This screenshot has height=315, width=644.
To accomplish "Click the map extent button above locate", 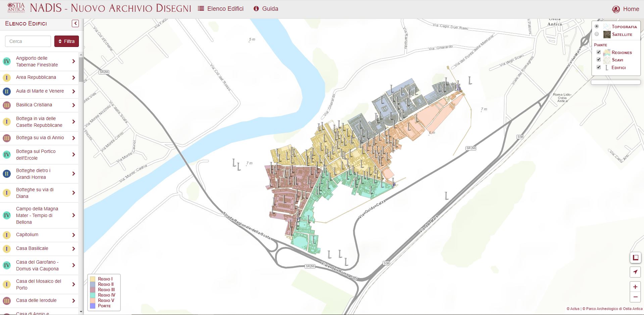I will tap(635, 258).
